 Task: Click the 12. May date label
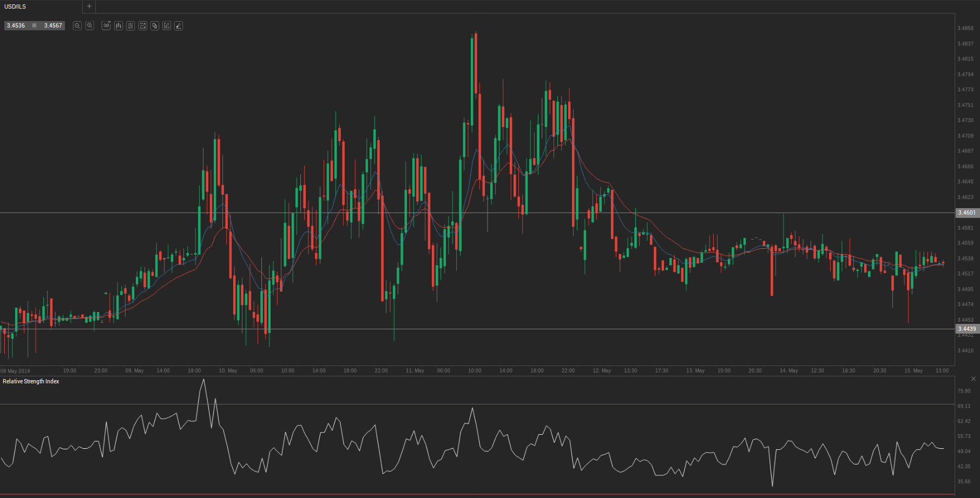tap(602, 371)
